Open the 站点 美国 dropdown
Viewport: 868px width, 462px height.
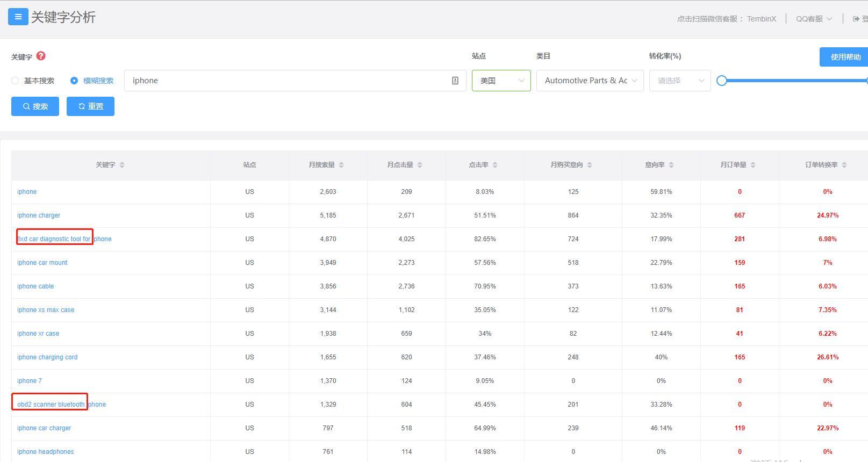pyautogui.click(x=501, y=81)
